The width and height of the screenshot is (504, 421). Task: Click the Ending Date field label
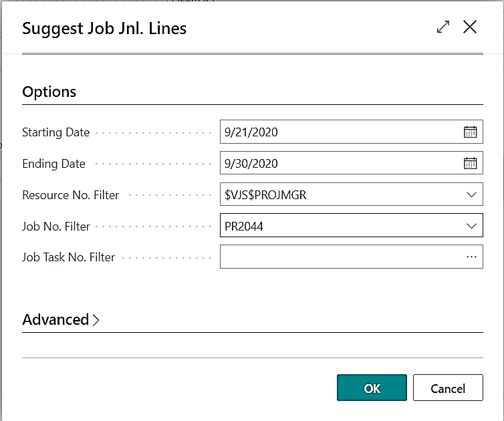(x=54, y=164)
